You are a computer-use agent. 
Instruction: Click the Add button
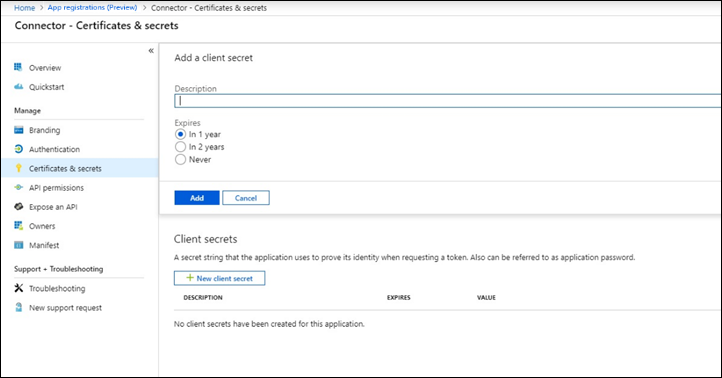(197, 198)
